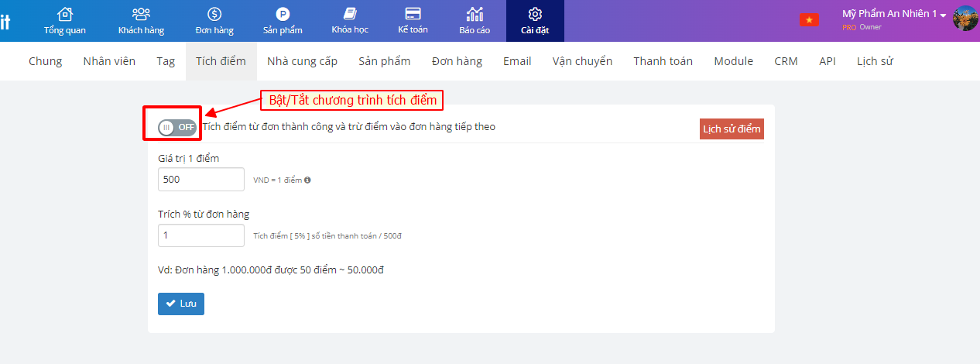The image size is (980, 364).
Task: Click the Giá trị 1 điểm input field
Action: tap(201, 179)
